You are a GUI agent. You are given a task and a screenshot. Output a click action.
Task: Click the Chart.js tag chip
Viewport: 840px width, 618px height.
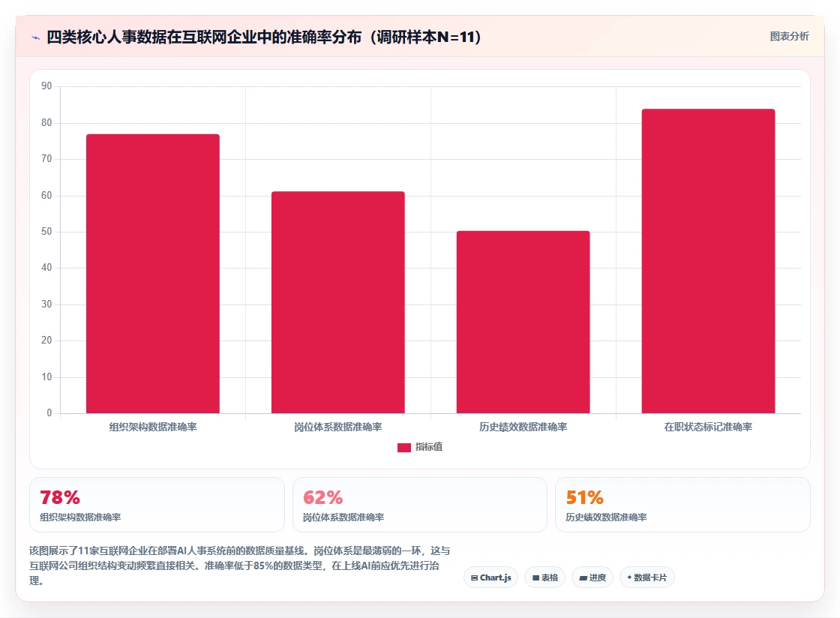(490, 577)
